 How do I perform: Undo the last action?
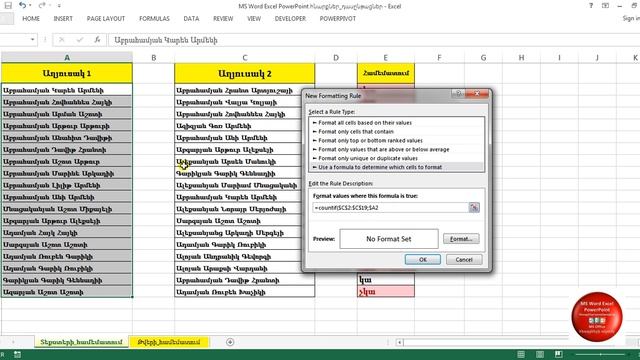(22, 6)
